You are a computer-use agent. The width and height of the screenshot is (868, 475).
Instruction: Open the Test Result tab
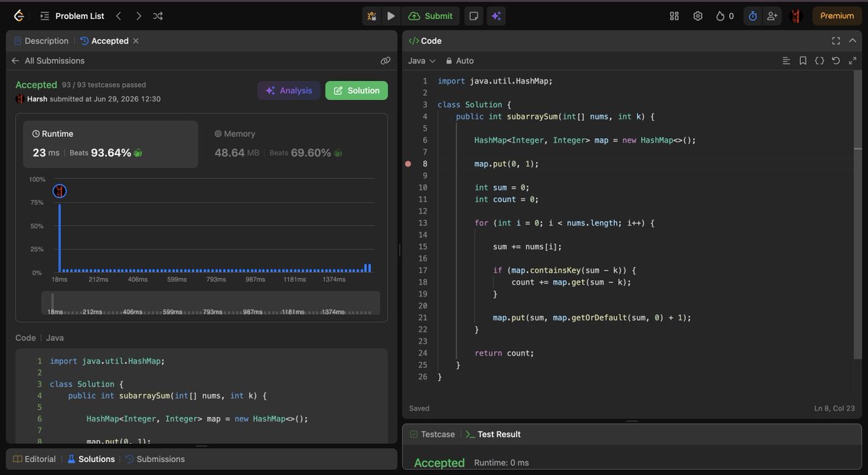click(x=493, y=434)
